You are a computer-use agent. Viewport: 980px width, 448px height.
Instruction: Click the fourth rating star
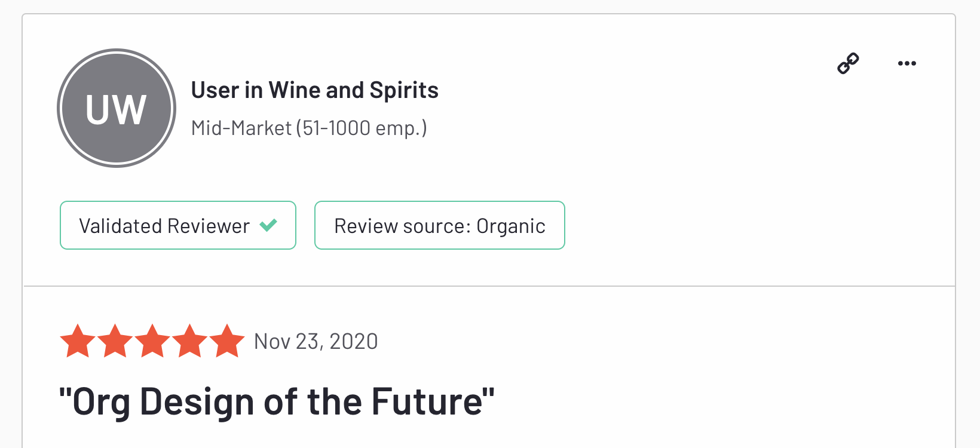point(190,341)
